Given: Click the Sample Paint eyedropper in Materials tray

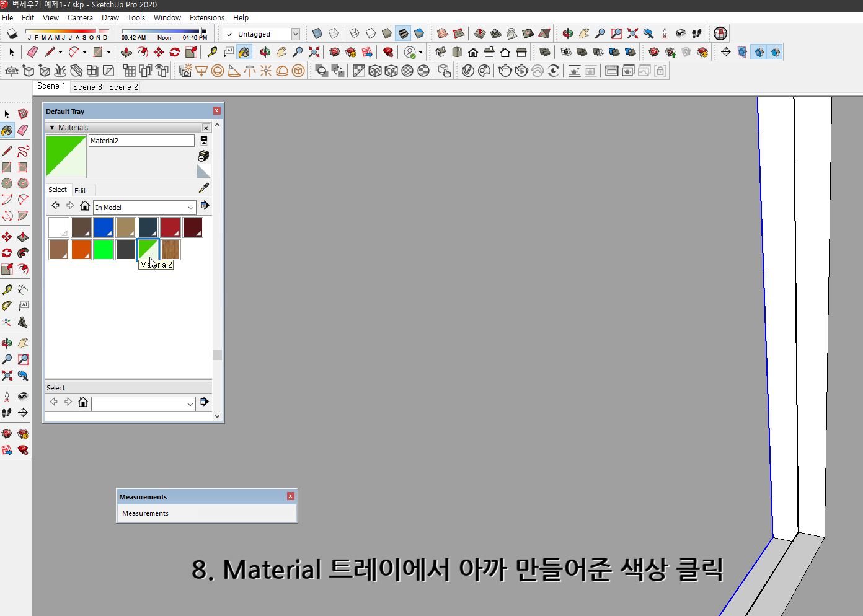Looking at the screenshot, I should point(203,187).
